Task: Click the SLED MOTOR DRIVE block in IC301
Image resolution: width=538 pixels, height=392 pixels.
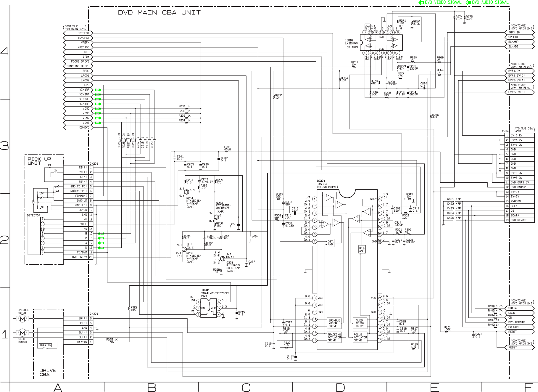Action: pyautogui.click(x=360, y=323)
